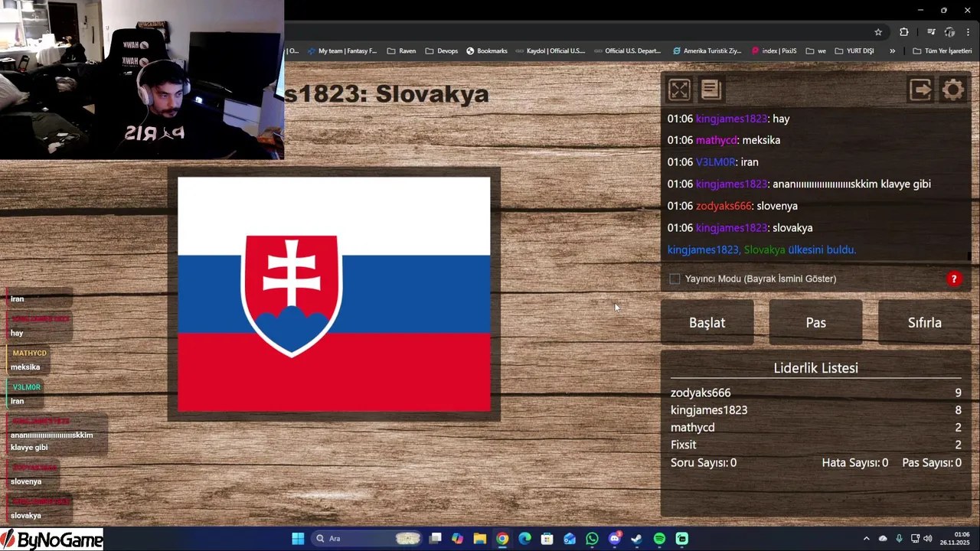Viewport: 980px width, 551px height.
Task: Bookmark this page with the star icon
Action: point(878,32)
